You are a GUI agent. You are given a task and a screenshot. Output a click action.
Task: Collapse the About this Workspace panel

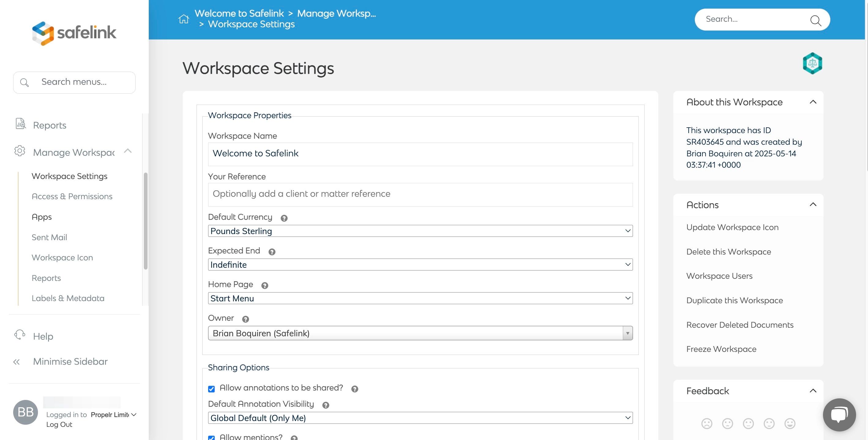[813, 102]
